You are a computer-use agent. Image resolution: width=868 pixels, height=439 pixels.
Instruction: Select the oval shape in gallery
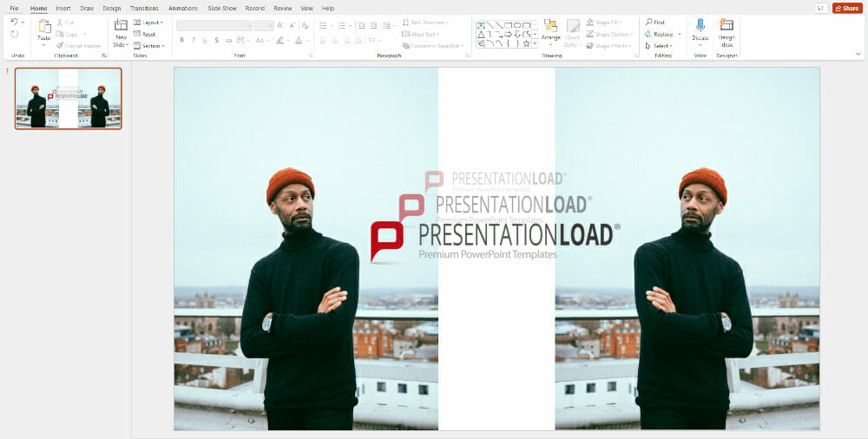coord(517,25)
